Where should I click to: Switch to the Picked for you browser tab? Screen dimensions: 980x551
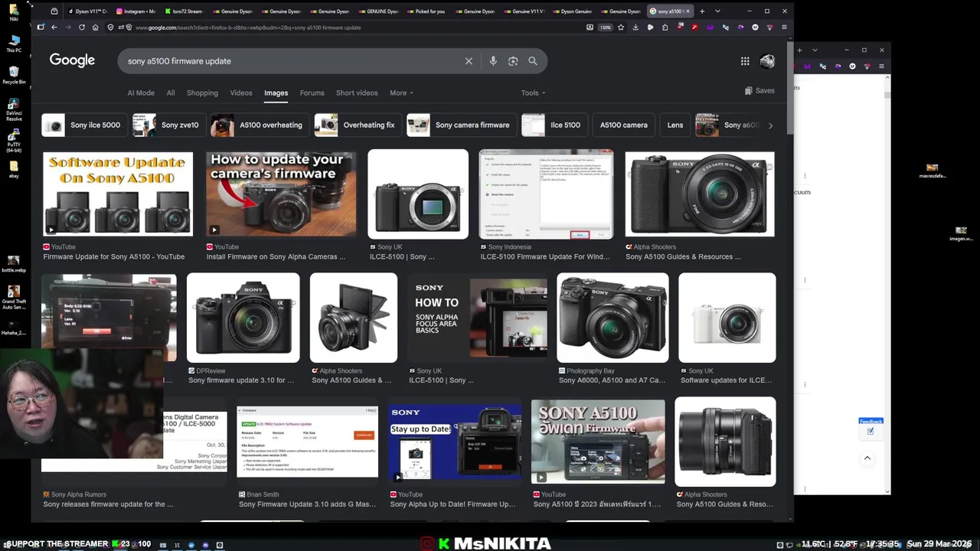[x=426, y=11]
